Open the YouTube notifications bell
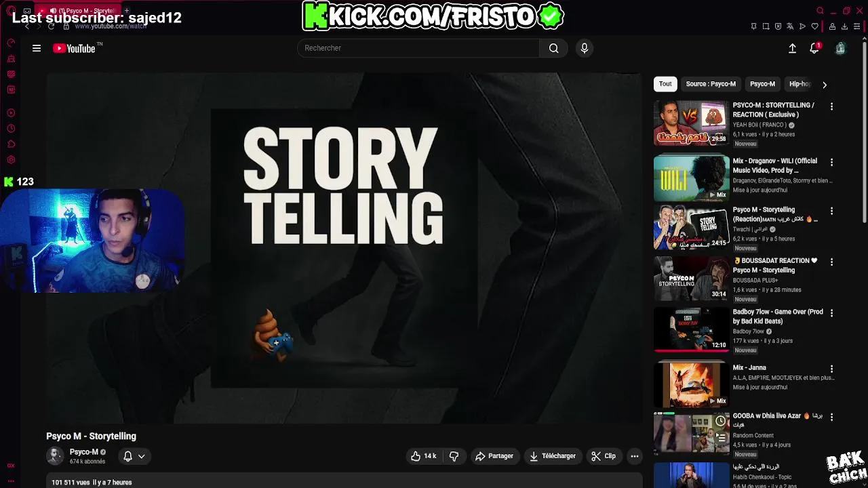Image resolution: width=868 pixels, height=488 pixels. pos(814,48)
